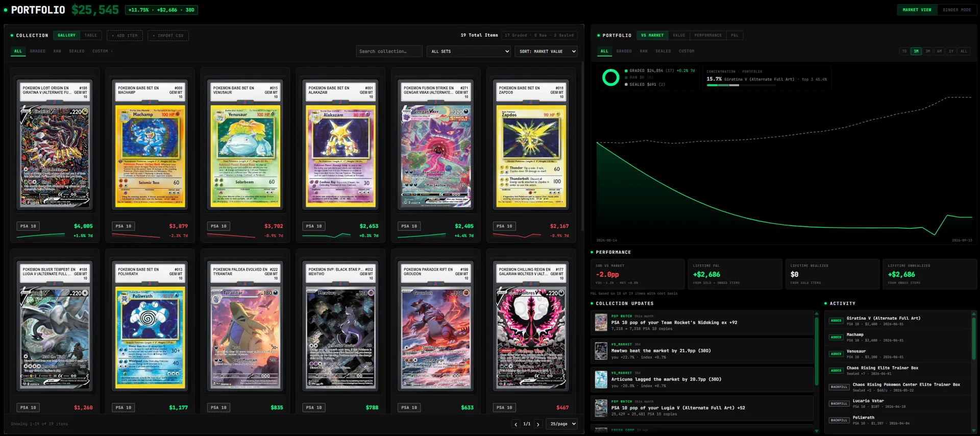Image resolution: width=980 pixels, height=436 pixels.
Task: Click the Add Item button
Action: (125, 35)
